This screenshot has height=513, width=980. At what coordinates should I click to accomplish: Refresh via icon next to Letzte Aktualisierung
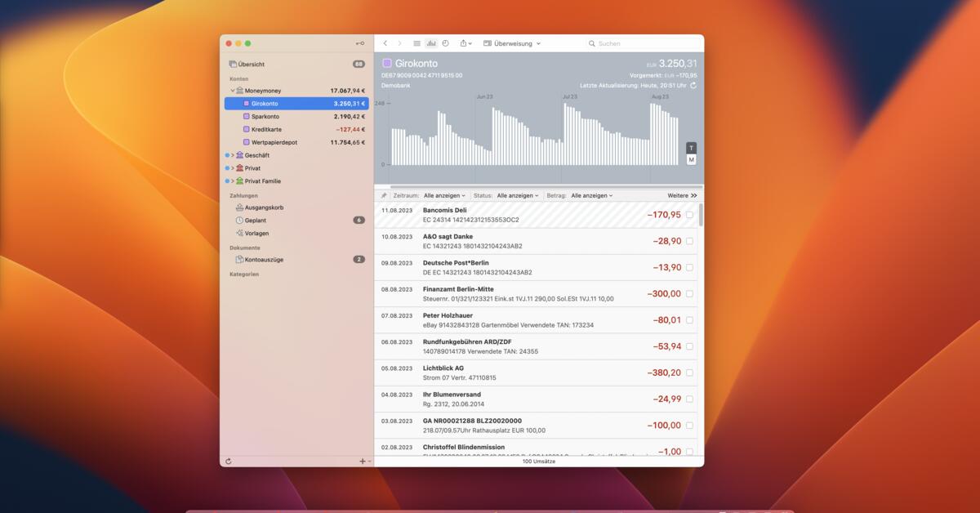pos(693,84)
